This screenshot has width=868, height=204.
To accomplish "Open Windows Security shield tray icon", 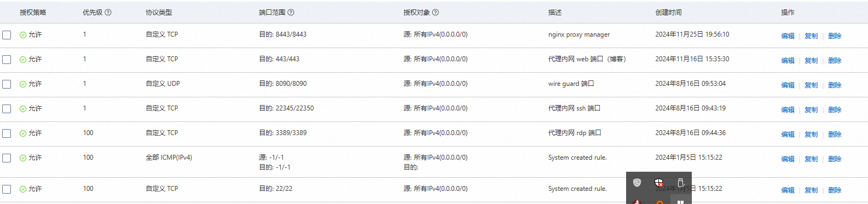I will click(x=659, y=183).
